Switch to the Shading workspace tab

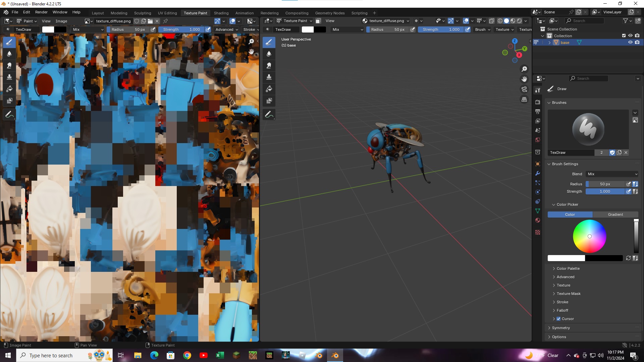coord(221,13)
